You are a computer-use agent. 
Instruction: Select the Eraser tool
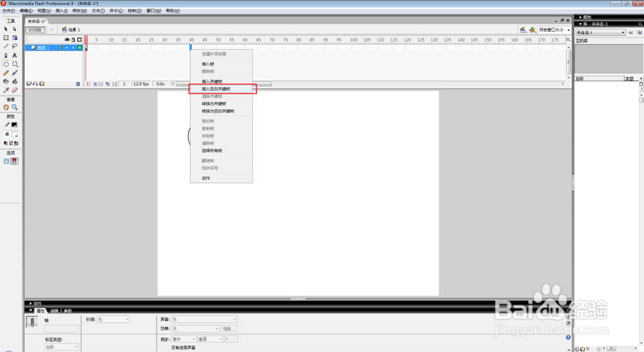(x=14, y=90)
